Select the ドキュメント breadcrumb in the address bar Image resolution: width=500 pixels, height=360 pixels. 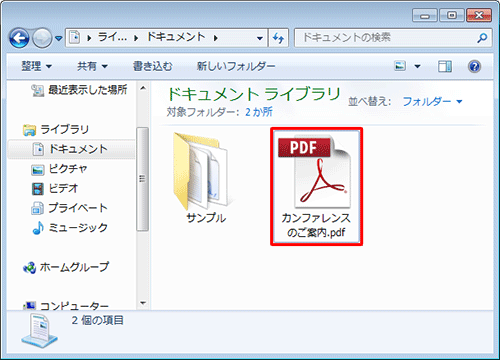pyautogui.click(x=176, y=37)
